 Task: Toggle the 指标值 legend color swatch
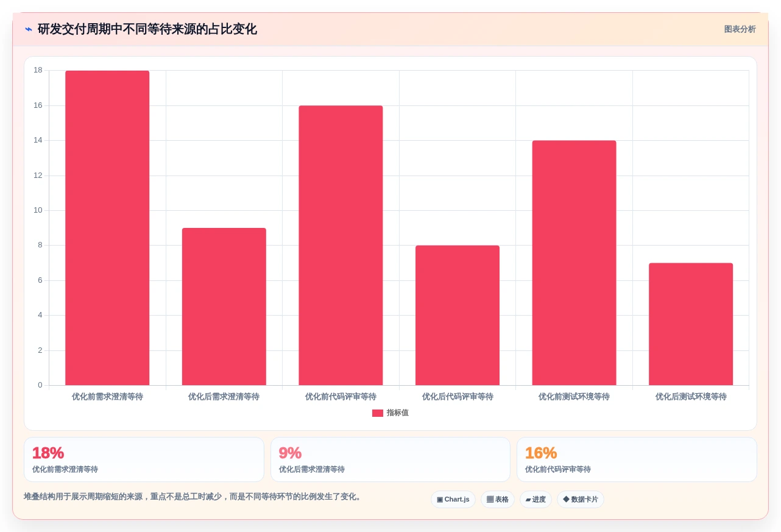click(378, 413)
